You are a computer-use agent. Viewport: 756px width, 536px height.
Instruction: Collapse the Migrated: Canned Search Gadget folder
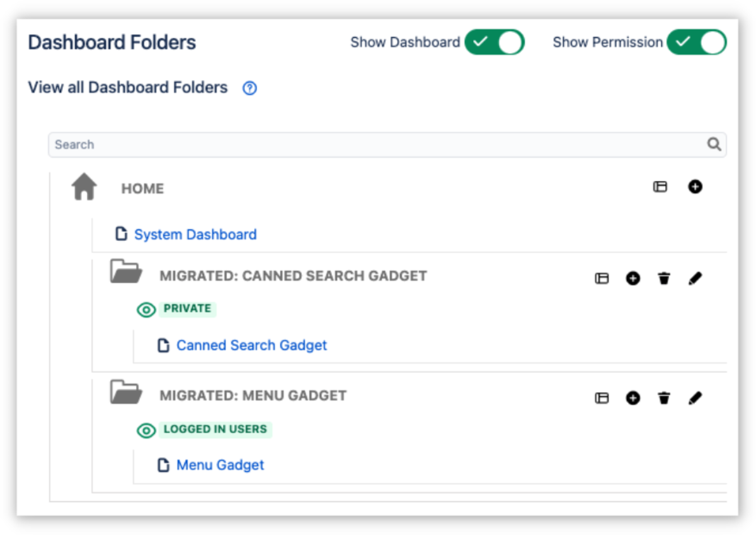pos(126,272)
